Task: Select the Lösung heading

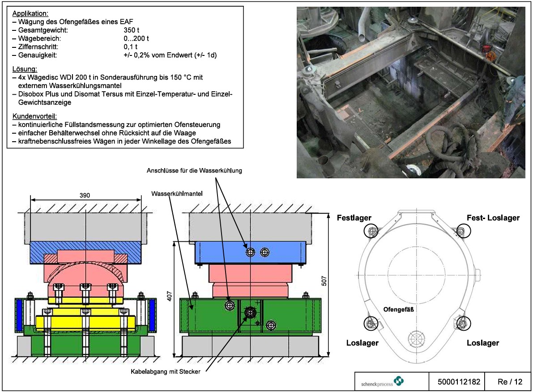Action: pos(25,69)
